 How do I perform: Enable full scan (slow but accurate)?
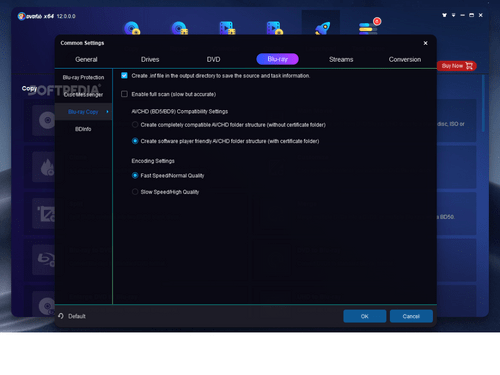pyautogui.click(x=124, y=94)
